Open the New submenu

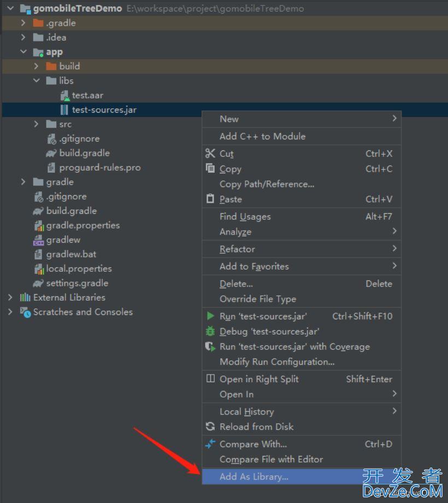(302, 119)
